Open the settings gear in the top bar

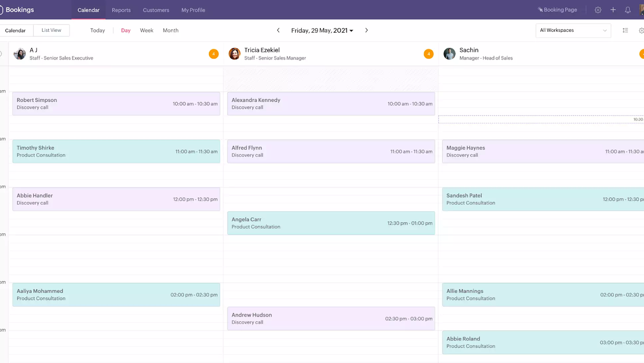[x=598, y=10]
